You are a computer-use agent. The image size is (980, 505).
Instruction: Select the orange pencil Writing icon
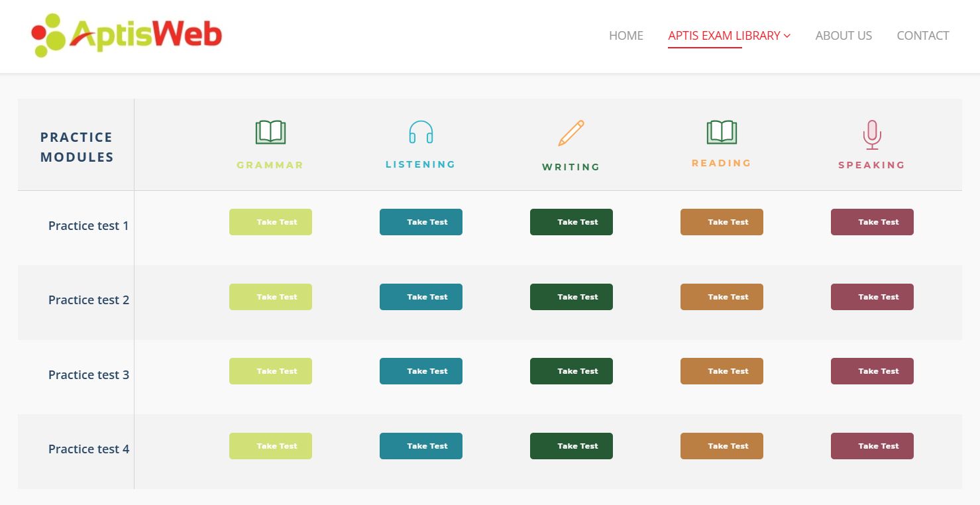[x=571, y=133]
